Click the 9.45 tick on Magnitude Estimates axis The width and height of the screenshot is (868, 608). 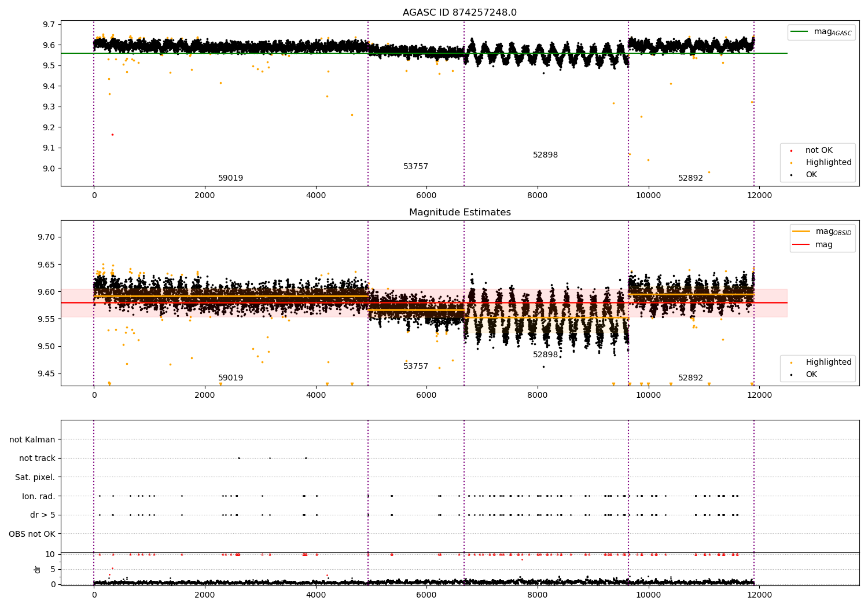[46, 374]
